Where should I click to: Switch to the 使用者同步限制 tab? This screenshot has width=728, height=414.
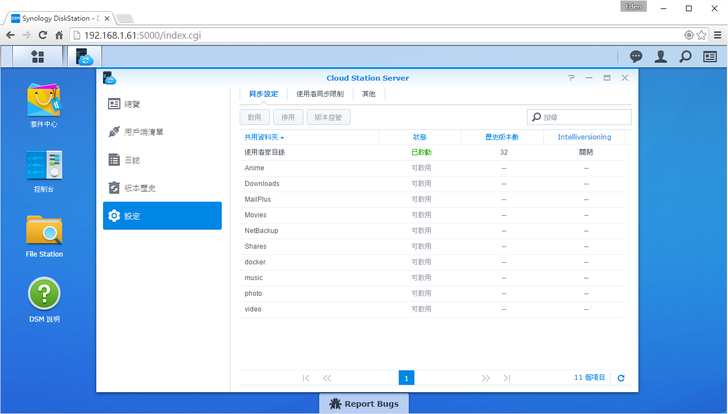click(320, 94)
